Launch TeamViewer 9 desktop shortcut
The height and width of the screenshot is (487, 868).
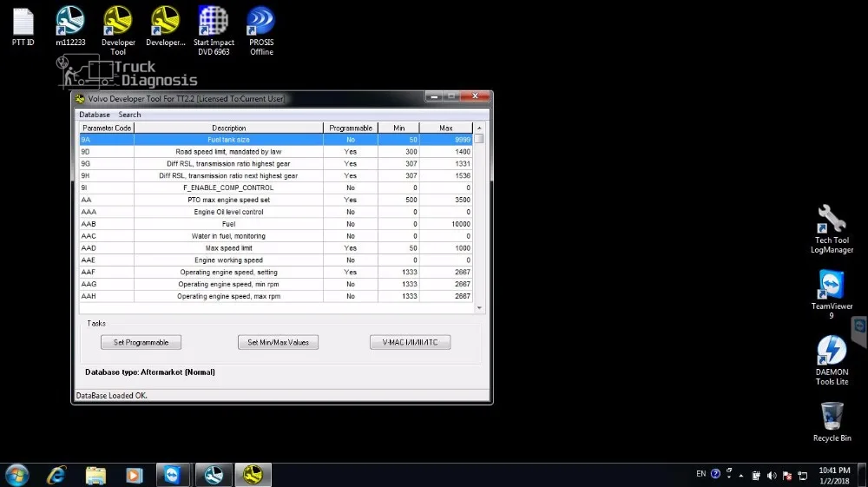(832, 294)
